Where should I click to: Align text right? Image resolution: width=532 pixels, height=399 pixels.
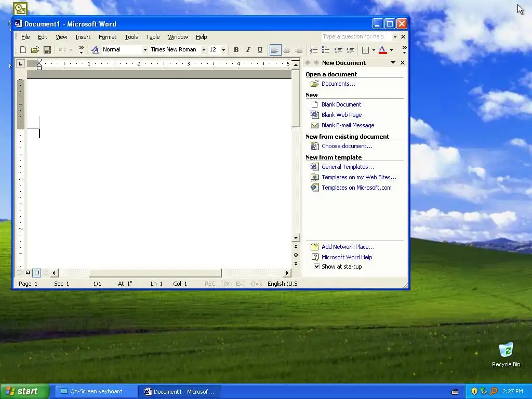tap(299, 50)
